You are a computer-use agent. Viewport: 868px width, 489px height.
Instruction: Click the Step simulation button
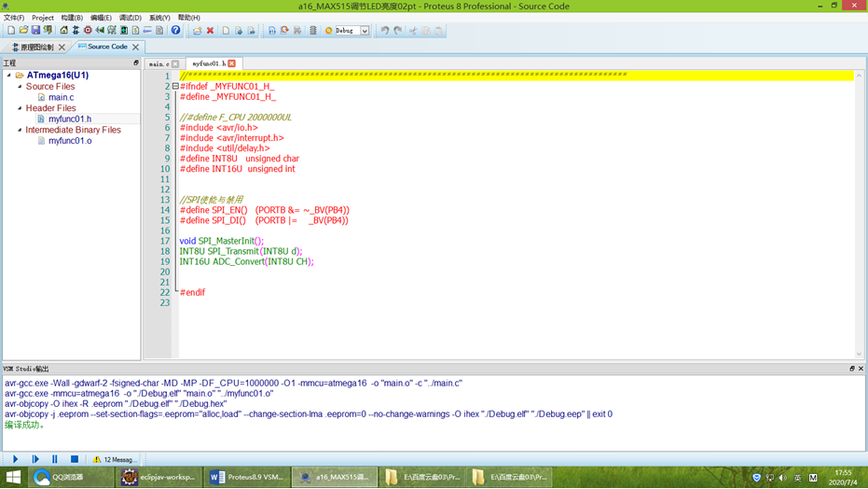(x=35, y=459)
